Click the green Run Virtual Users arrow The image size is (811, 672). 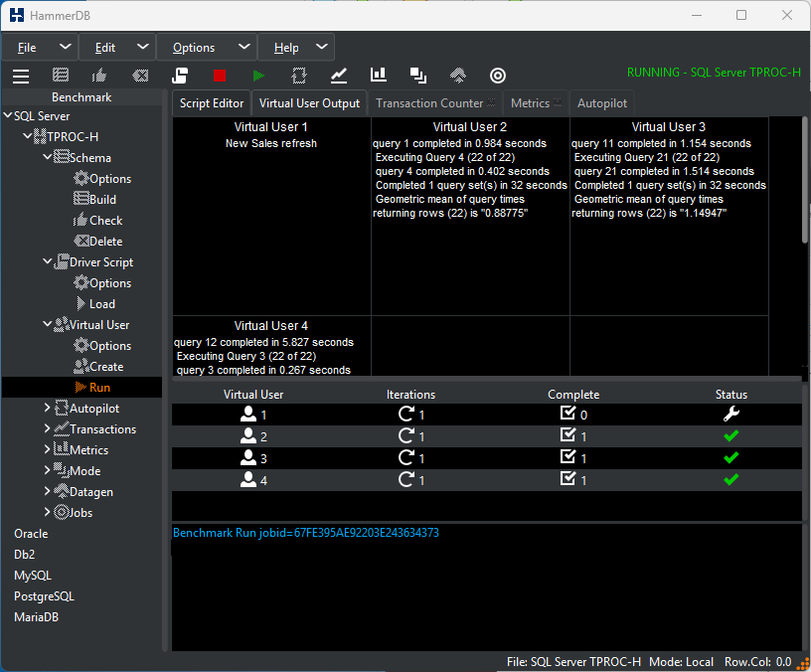click(258, 76)
